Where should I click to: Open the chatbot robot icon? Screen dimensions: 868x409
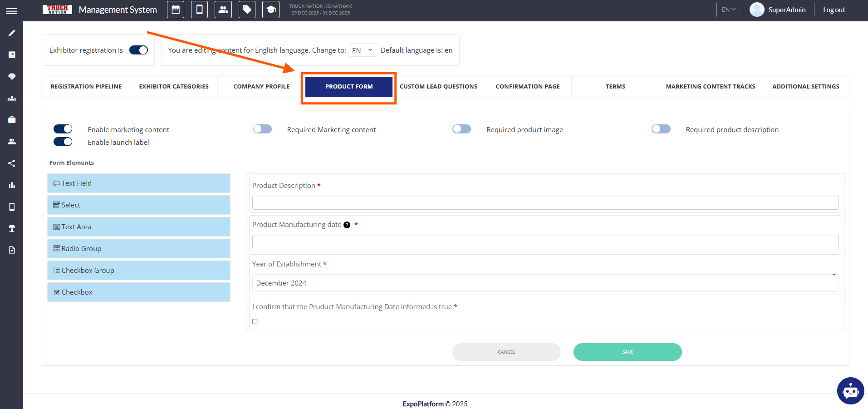850,390
